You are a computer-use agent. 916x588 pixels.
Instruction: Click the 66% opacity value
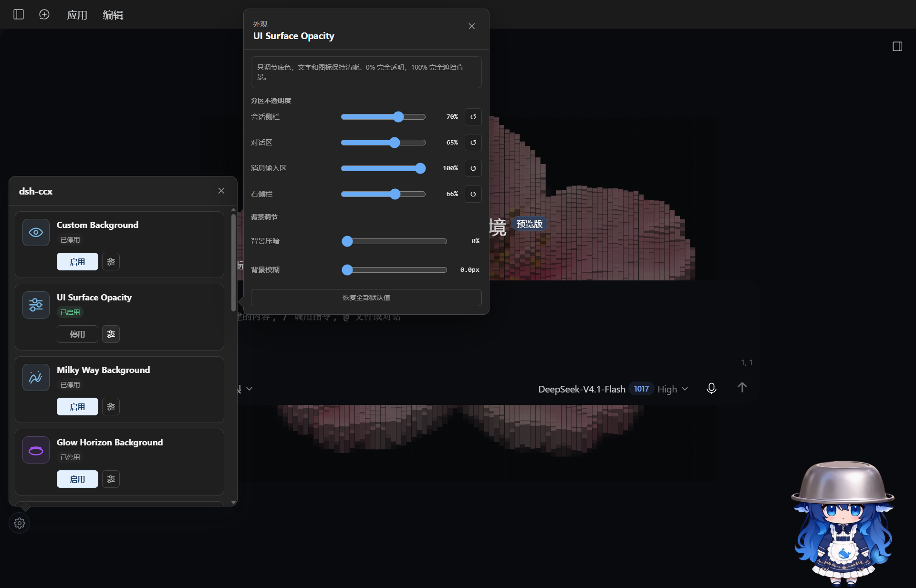[x=452, y=194]
